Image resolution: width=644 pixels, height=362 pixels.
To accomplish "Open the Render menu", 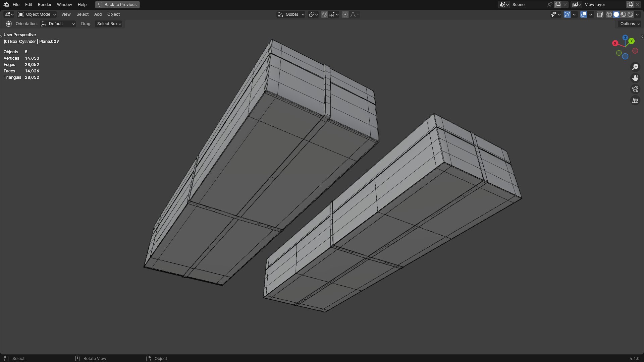I will tap(45, 5).
